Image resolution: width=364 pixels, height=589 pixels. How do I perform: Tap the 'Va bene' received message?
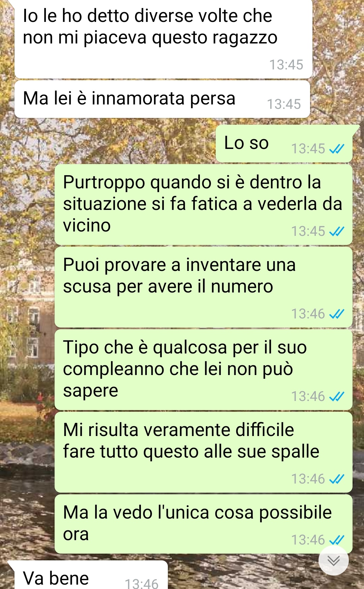tap(88, 575)
